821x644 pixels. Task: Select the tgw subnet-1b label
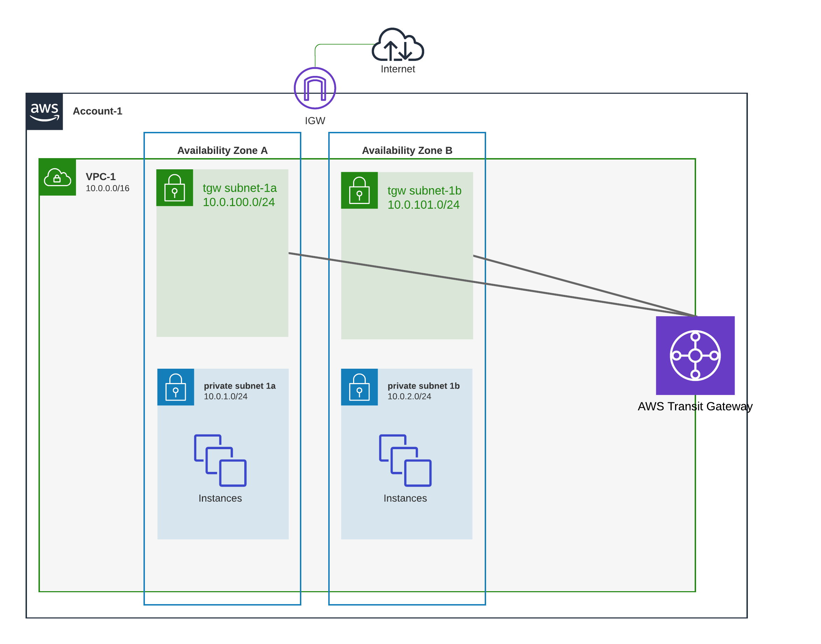pyautogui.click(x=424, y=190)
